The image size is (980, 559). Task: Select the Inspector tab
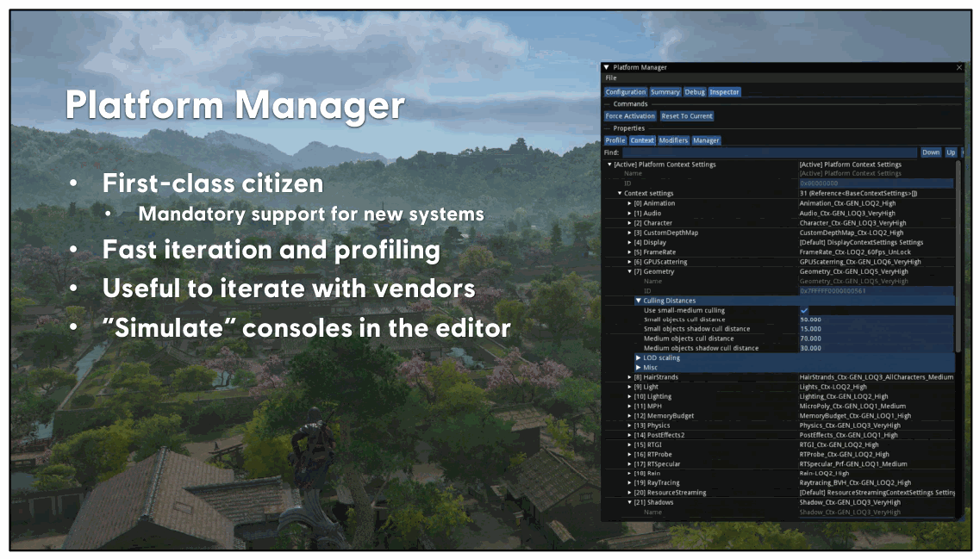click(x=724, y=92)
